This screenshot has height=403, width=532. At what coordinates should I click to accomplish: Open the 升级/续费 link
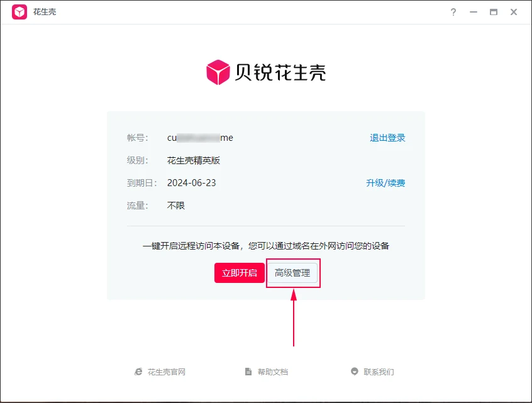(x=385, y=183)
